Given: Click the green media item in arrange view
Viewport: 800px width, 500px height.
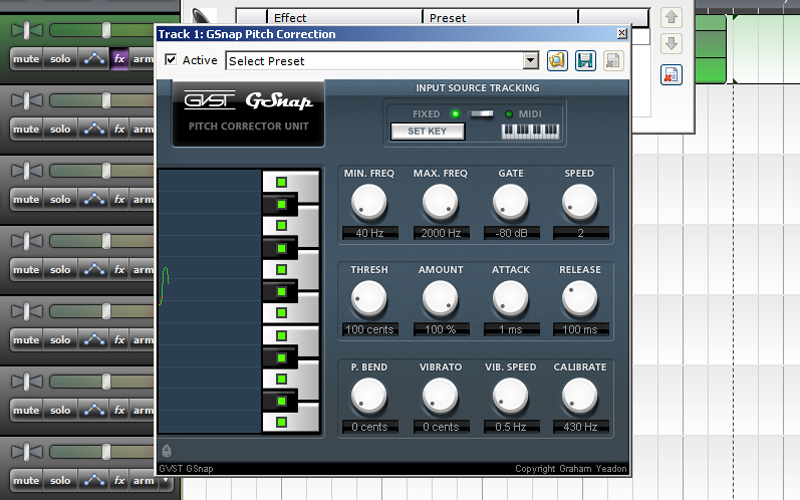Looking at the screenshot, I should (710, 49).
